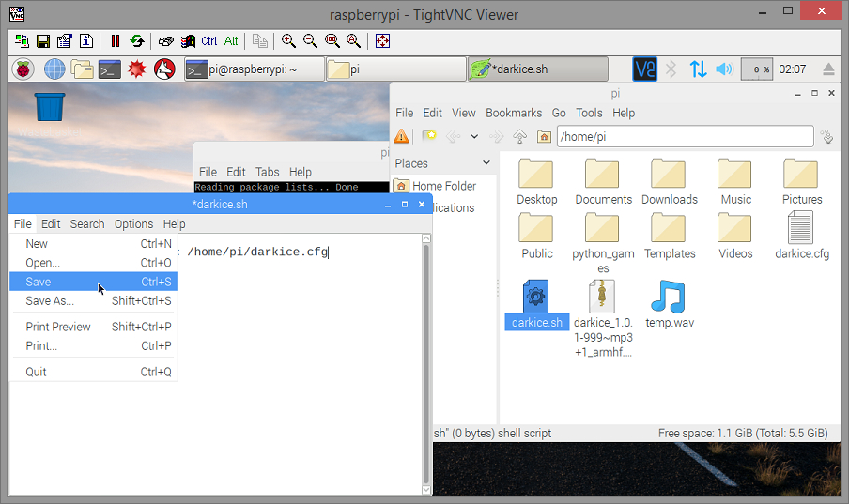Open file manager from the panel launcher
849x504 pixels.
coord(83,69)
